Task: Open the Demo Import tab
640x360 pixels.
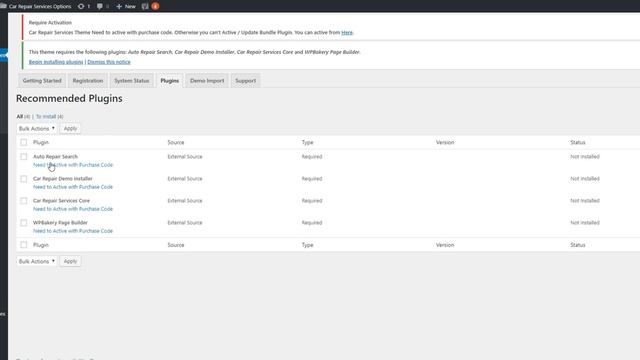Action: pos(207,81)
